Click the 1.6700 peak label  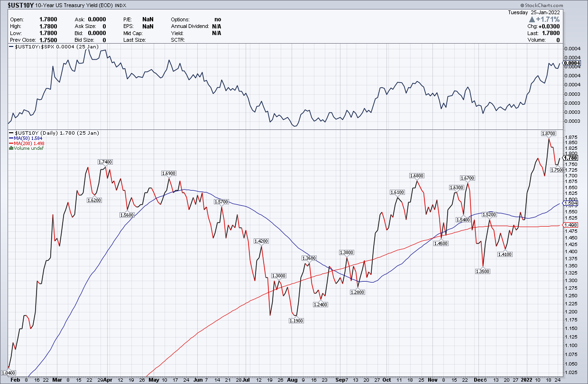pyautogui.click(x=468, y=178)
